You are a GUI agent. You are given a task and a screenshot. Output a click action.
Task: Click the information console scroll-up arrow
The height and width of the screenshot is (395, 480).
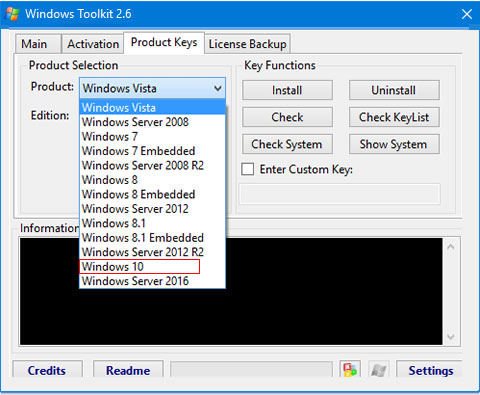click(x=451, y=247)
